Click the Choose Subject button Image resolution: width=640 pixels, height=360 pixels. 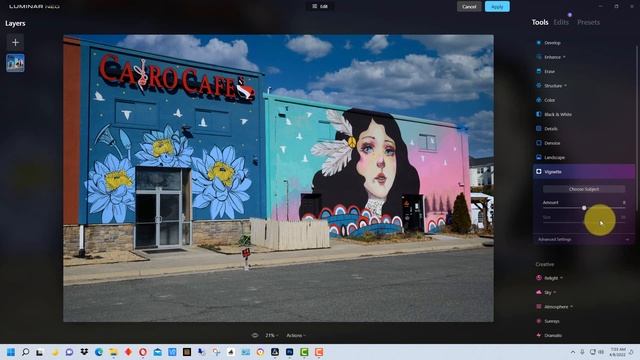click(584, 189)
